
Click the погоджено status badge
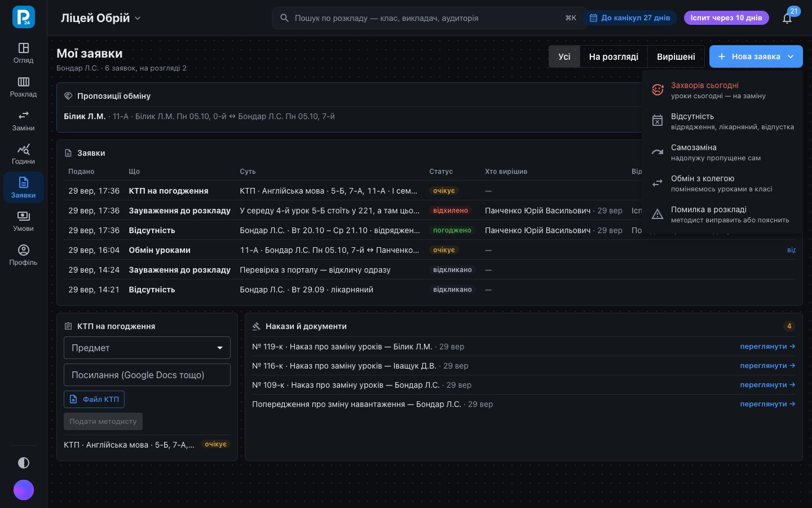pyautogui.click(x=452, y=230)
